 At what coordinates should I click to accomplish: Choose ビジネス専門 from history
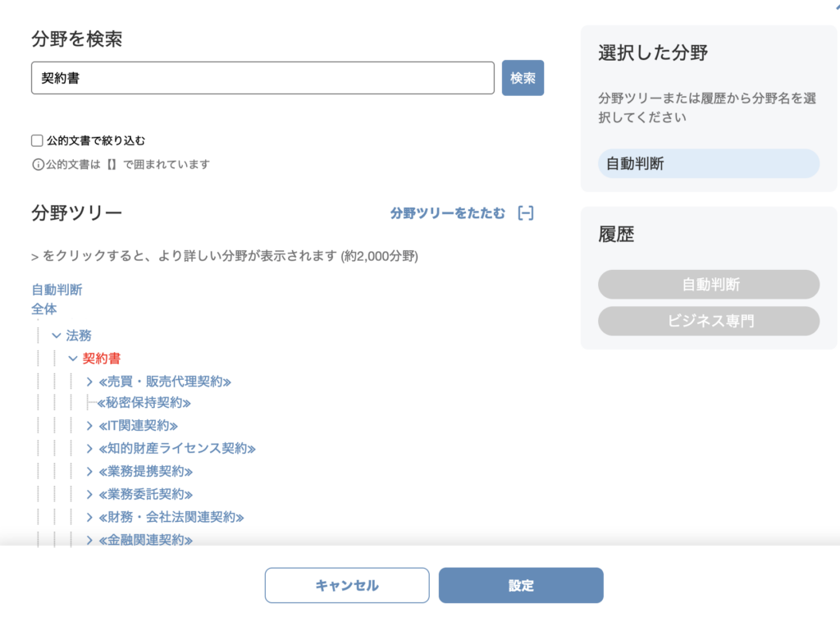[x=708, y=321]
